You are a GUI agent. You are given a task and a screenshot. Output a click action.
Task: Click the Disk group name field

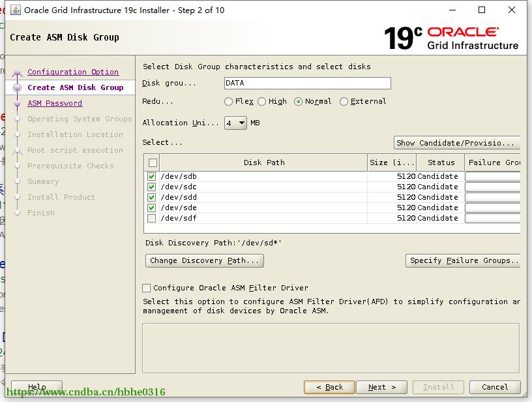click(307, 83)
